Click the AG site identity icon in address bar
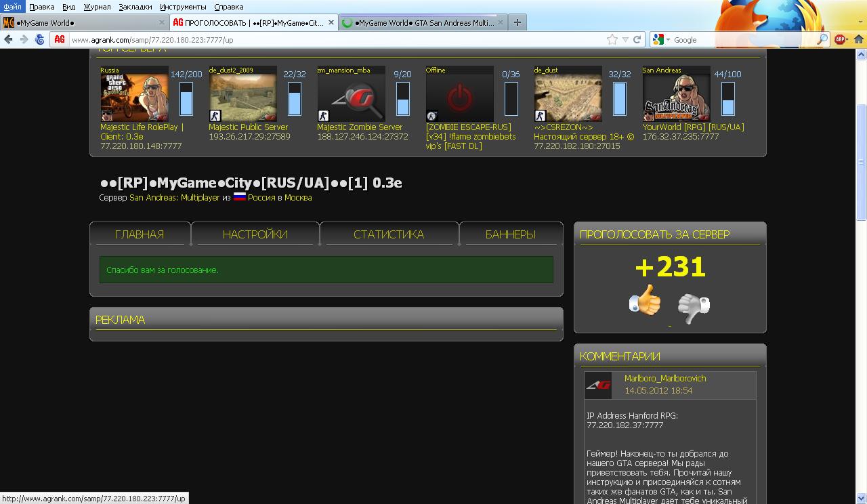The width and height of the screenshot is (867, 504). 60,39
